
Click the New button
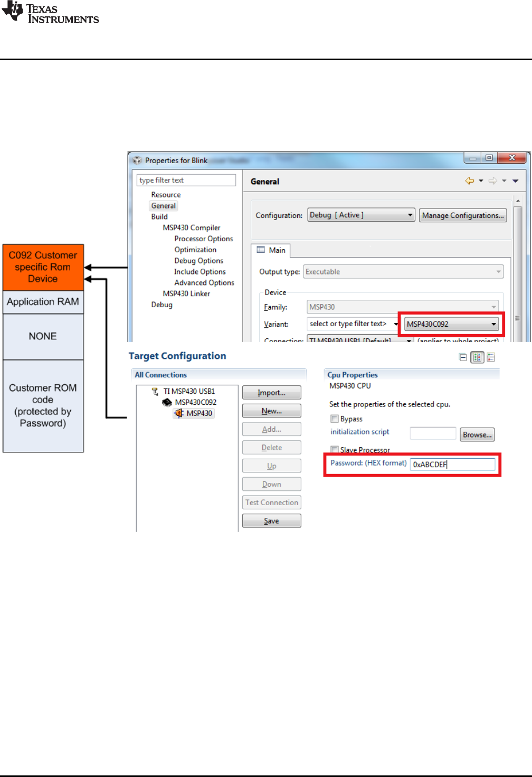[x=272, y=411]
